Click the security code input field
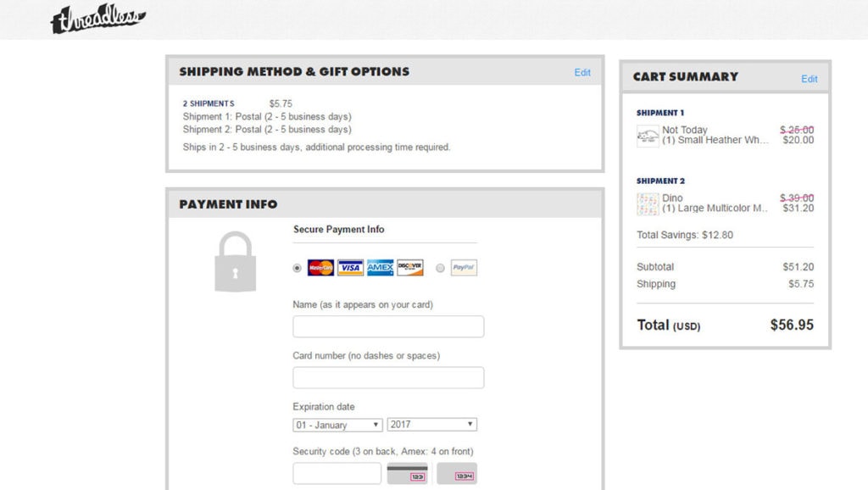The height and width of the screenshot is (490, 868). pyautogui.click(x=336, y=472)
